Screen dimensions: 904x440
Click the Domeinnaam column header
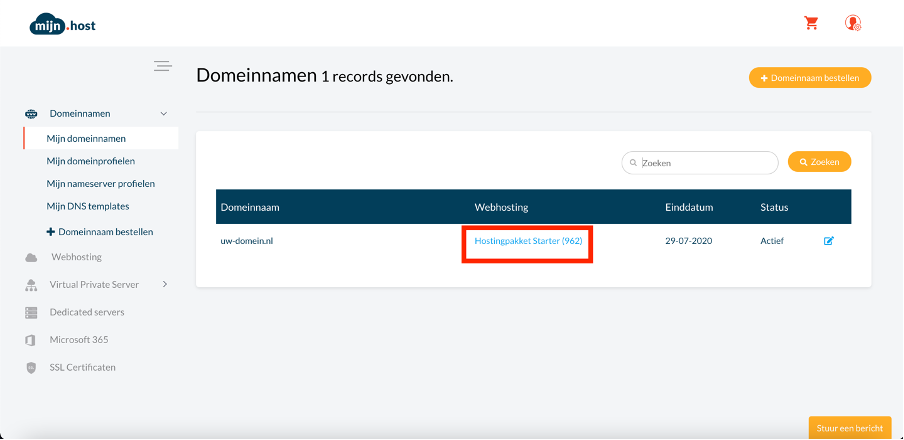(x=250, y=207)
